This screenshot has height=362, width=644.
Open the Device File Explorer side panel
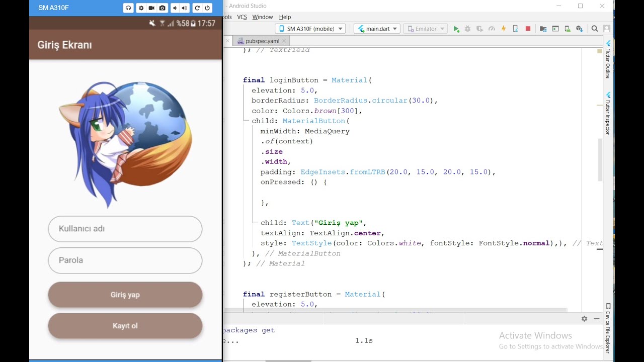[608, 328]
